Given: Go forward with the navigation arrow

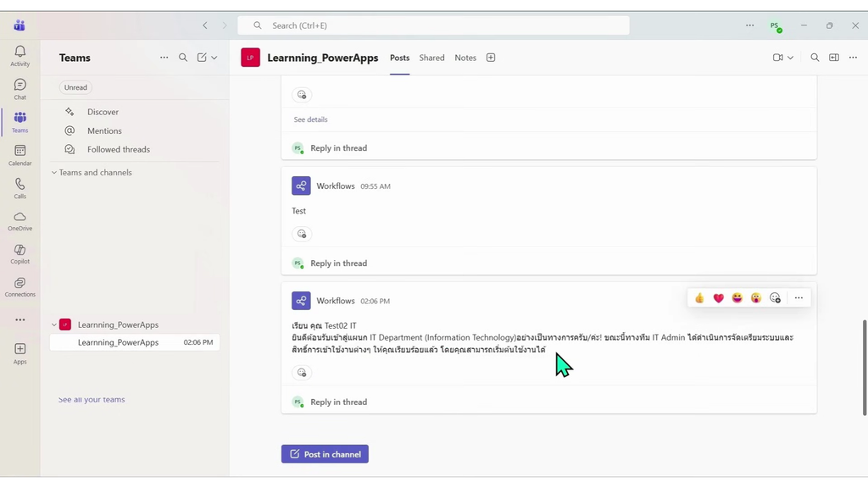Looking at the screenshot, I should tap(224, 25).
